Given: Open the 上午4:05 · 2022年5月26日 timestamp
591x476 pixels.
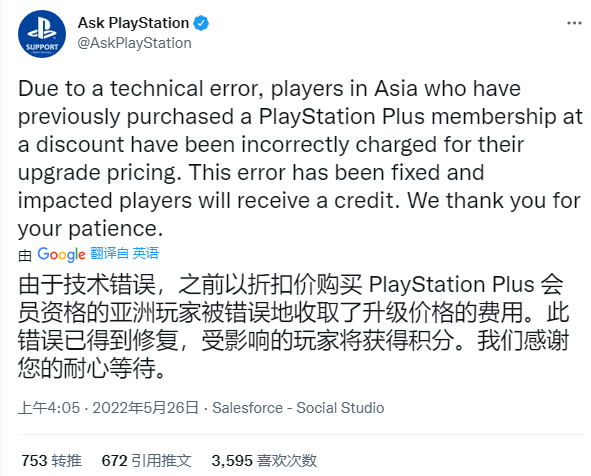Looking at the screenshot, I should (x=108, y=408).
